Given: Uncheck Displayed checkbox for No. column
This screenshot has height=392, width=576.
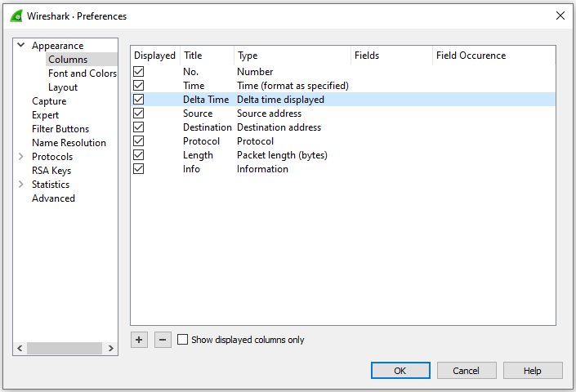Looking at the screenshot, I should [139, 72].
